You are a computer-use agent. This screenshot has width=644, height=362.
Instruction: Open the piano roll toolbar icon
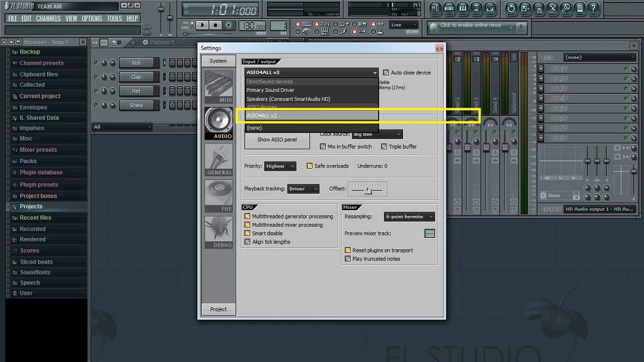(463, 8)
